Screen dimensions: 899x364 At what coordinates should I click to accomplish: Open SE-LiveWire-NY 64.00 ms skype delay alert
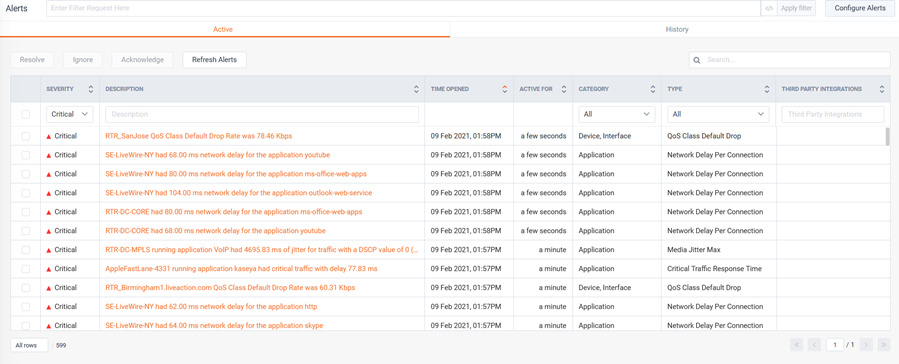coord(214,326)
